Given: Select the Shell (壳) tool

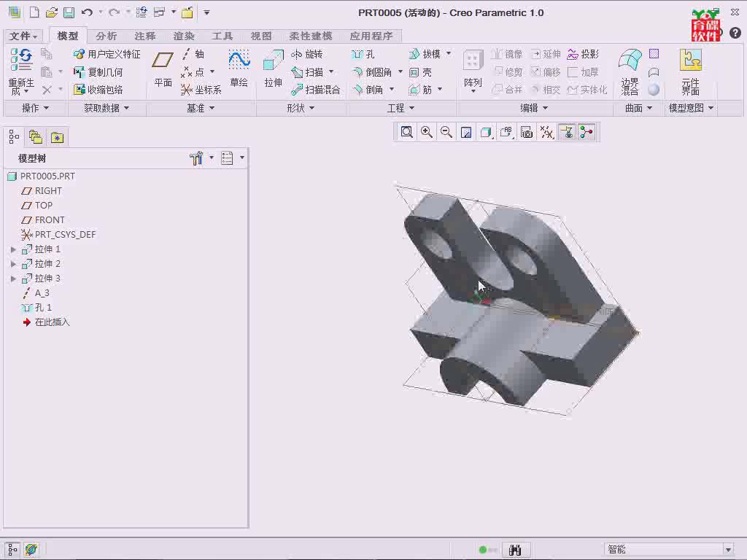Looking at the screenshot, I should tap(420, 72).
